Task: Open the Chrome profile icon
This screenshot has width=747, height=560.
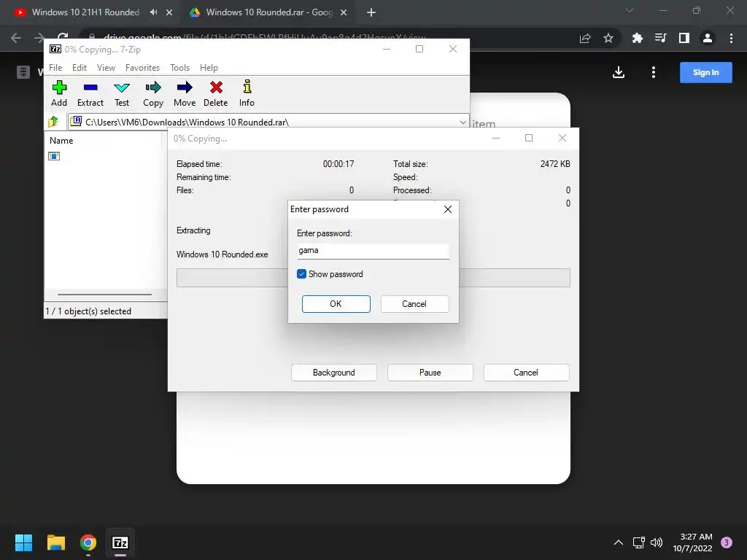Action: click(x=708, y=38)
